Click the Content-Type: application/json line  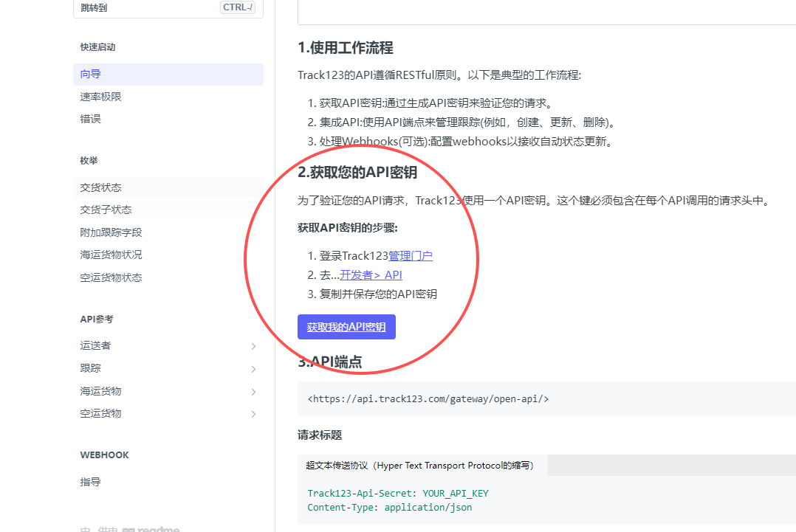coord(390,507)
